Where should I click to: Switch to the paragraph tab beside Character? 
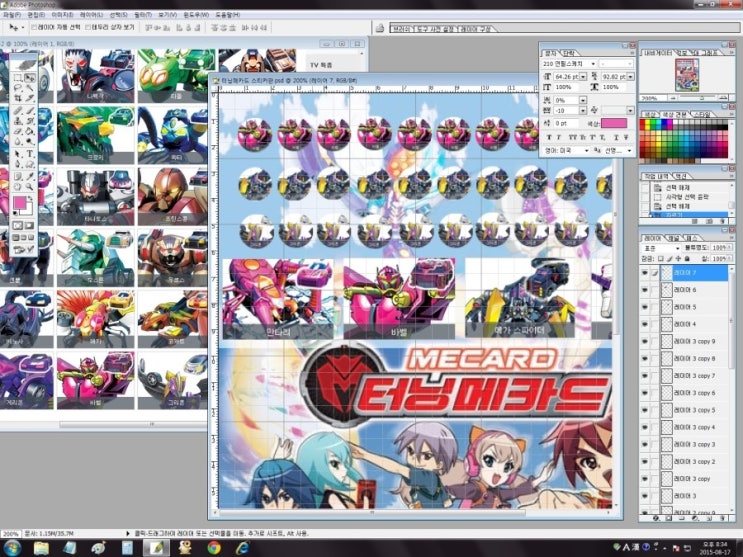point(568,53)
